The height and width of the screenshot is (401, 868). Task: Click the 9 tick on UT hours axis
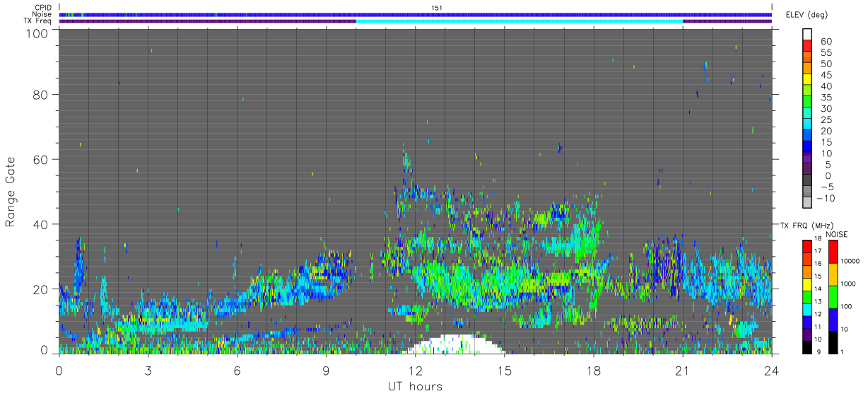coord(327,370)
